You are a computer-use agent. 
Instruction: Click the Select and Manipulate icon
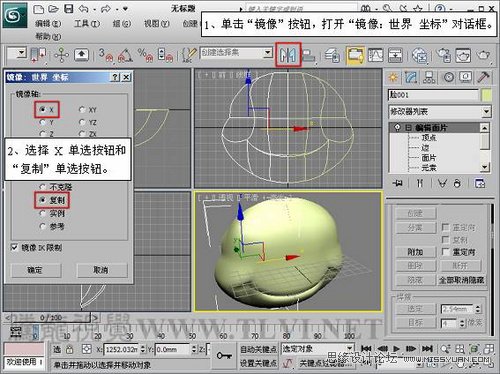click(61, 55)
